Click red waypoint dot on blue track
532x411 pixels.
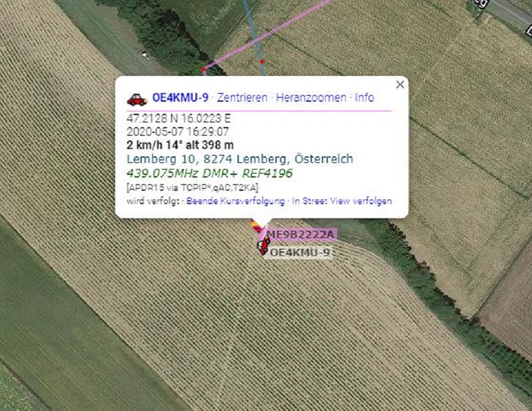point(262,62)
